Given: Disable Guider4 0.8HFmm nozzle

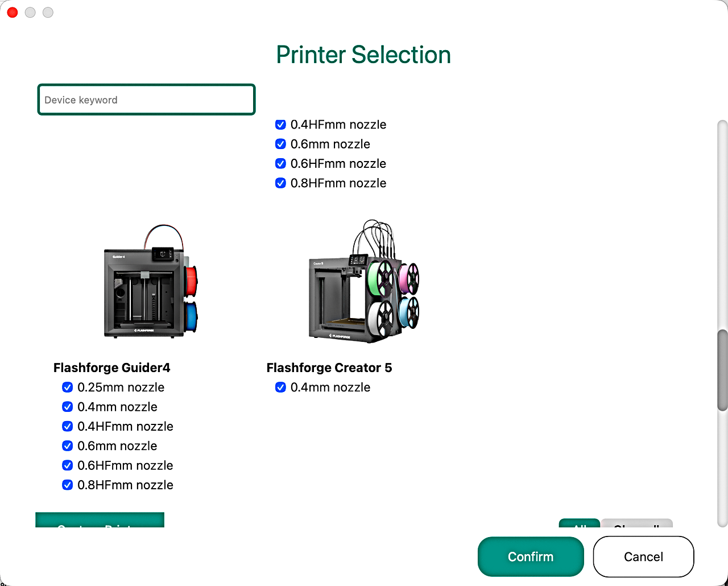Looking at the screenshot, I should tap(67, 485).
